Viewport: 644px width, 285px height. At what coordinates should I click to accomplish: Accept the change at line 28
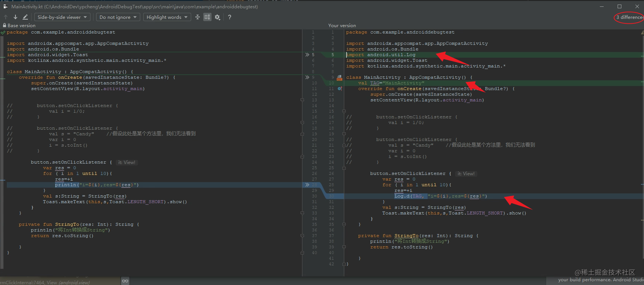(x=307, y=185)
